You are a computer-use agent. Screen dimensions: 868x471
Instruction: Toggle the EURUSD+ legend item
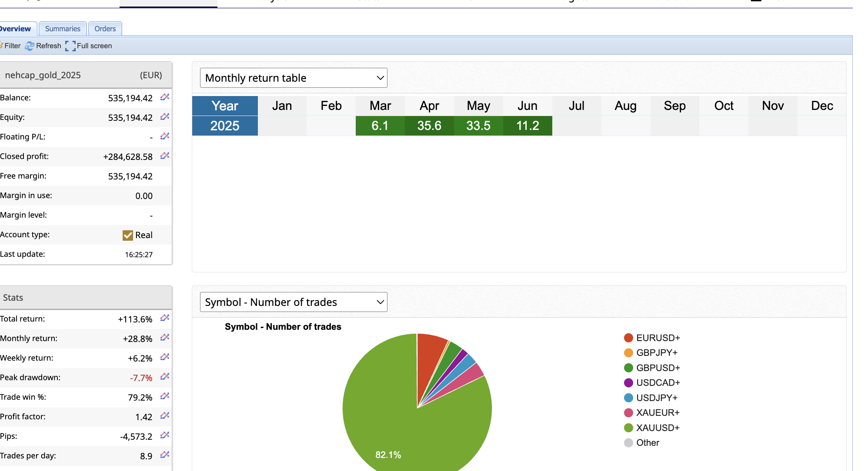tap(657, 338)
